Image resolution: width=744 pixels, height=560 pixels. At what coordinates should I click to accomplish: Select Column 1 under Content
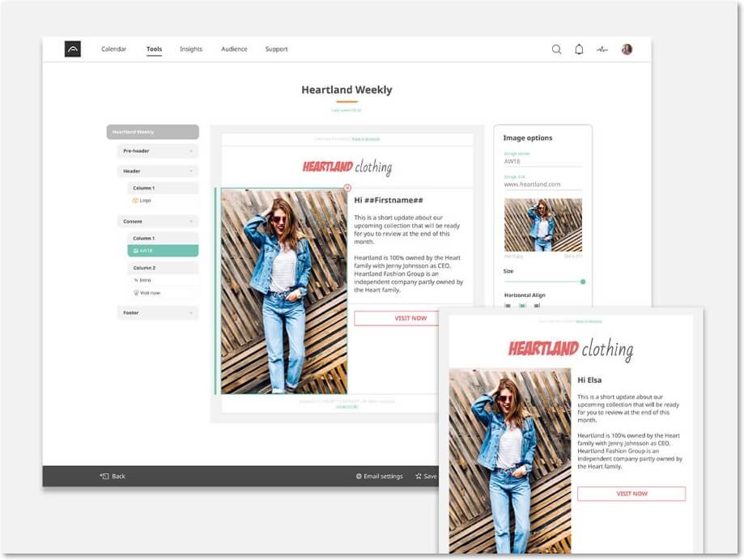[x=163, y=238]
